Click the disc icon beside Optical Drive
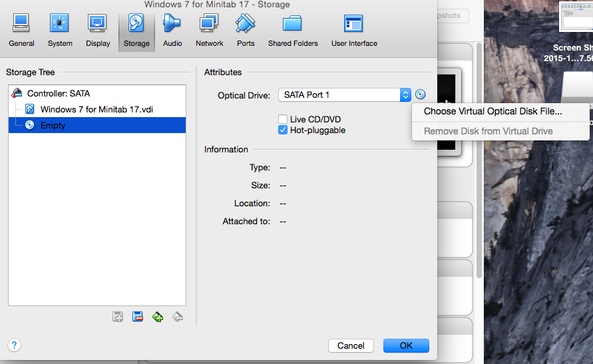The height and width of the screenshot is (364, 593). point(420,94)
